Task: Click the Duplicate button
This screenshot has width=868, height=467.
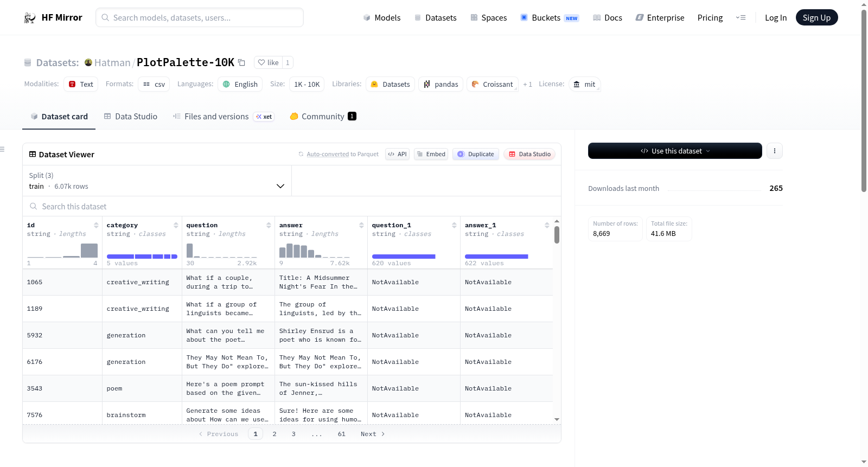Action: (475, 154)
